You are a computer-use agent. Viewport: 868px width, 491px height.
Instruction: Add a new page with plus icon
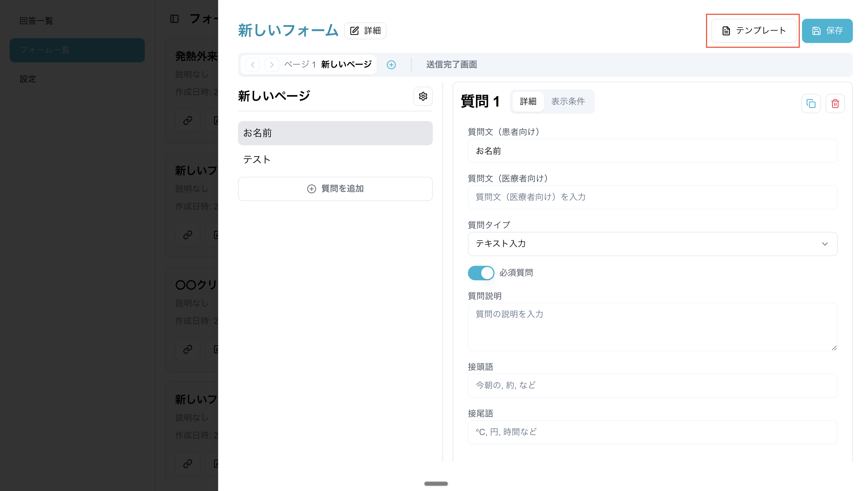pos(391,65)
